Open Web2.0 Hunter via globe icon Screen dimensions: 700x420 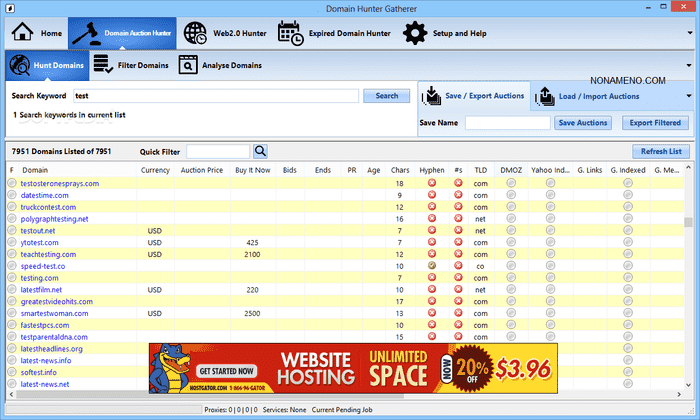point(196,33)
